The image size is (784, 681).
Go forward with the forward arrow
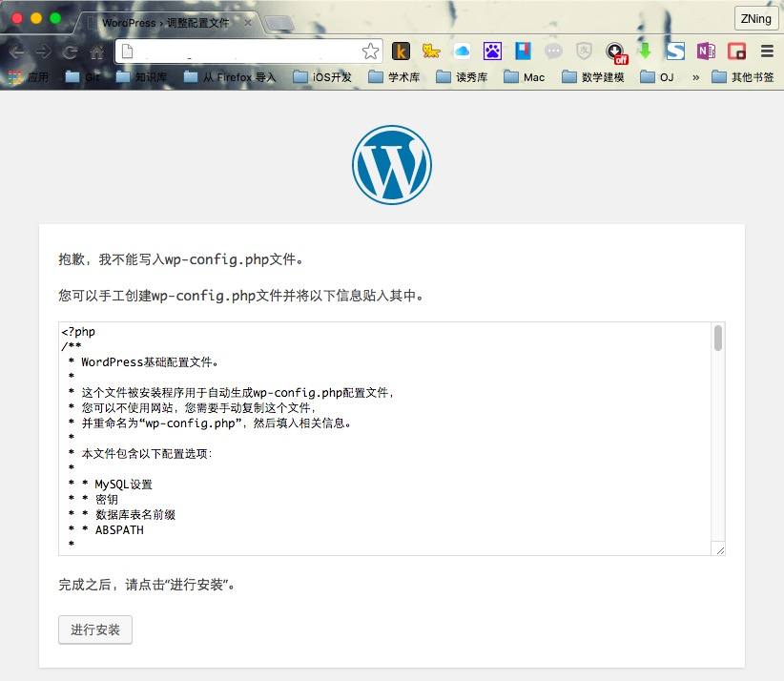pyautogui.click(x=43, y=51)
